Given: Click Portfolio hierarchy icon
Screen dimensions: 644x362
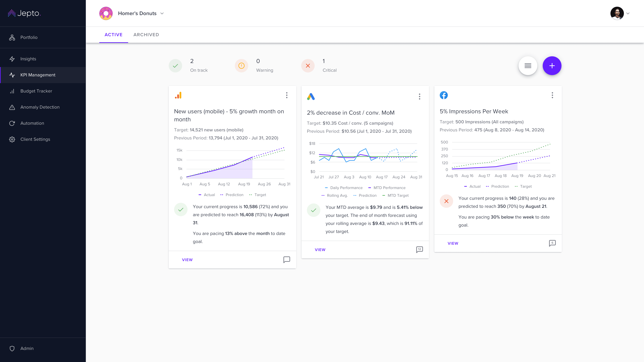Looking at the screenshot, I should click(12, 38).
